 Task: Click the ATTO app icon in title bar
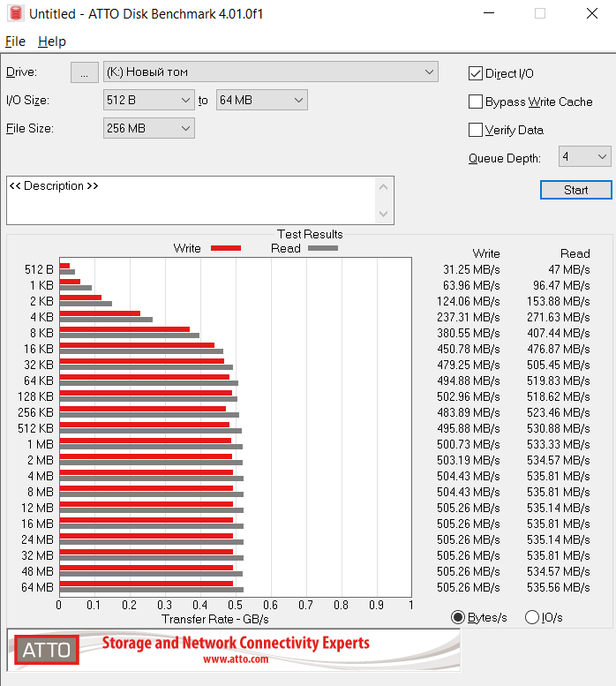click(14, 14)
